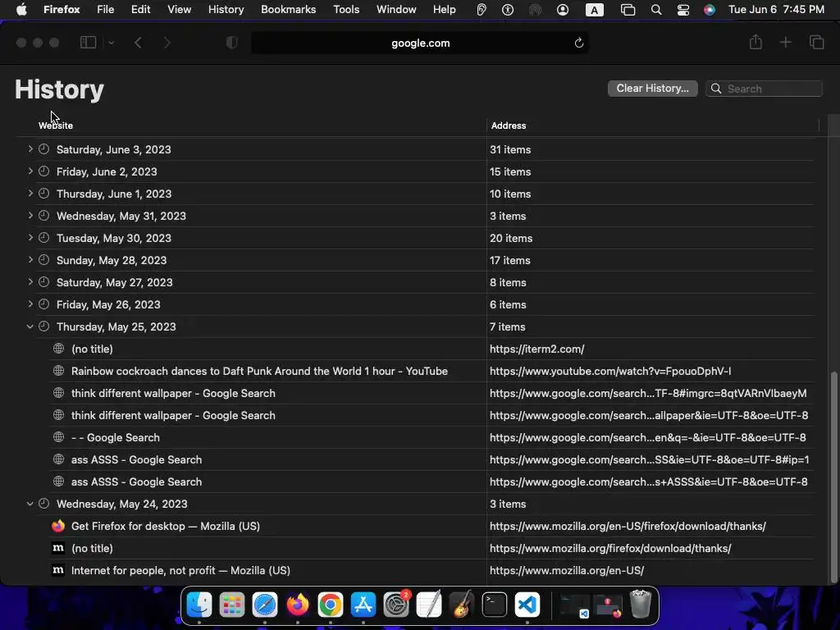Viewport: 840px width, 630px height.
Task: Select 'Internet for people, not profit' entry
Action: [x=432, y=570]
